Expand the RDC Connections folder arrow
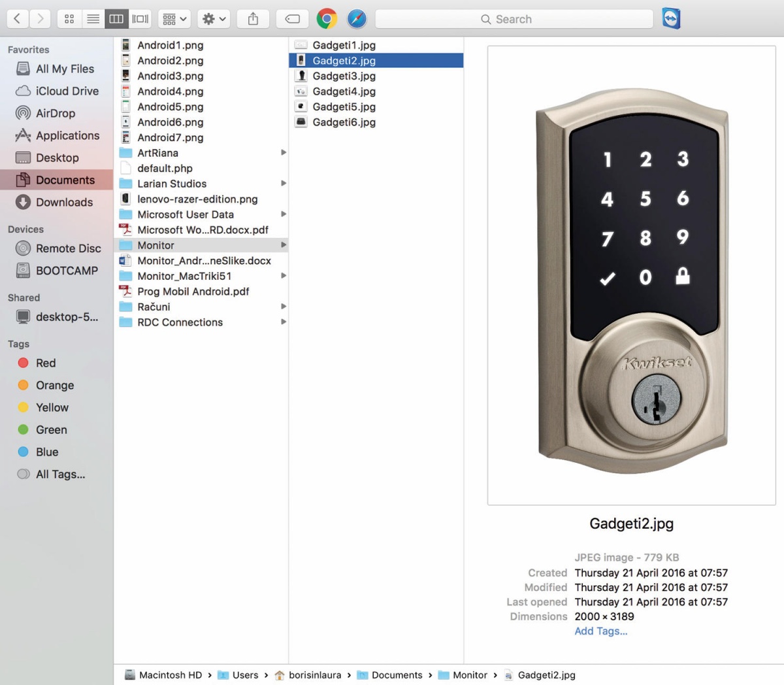The height and width of the screenshot is (685, 784). click(x=284, y=322)
